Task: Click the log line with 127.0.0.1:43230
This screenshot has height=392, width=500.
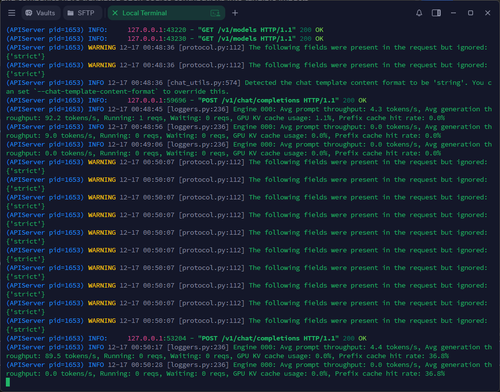Action: pyautogui.click(x=165, y=39)
